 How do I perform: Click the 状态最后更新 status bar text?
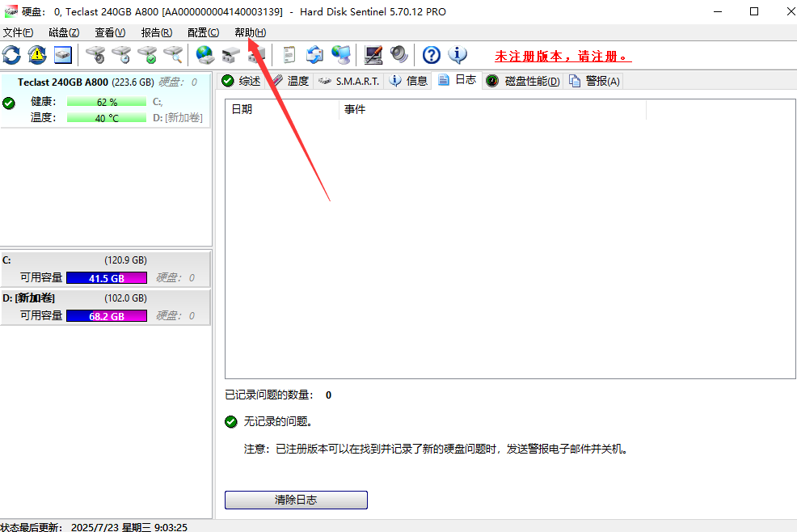(94, 527)
